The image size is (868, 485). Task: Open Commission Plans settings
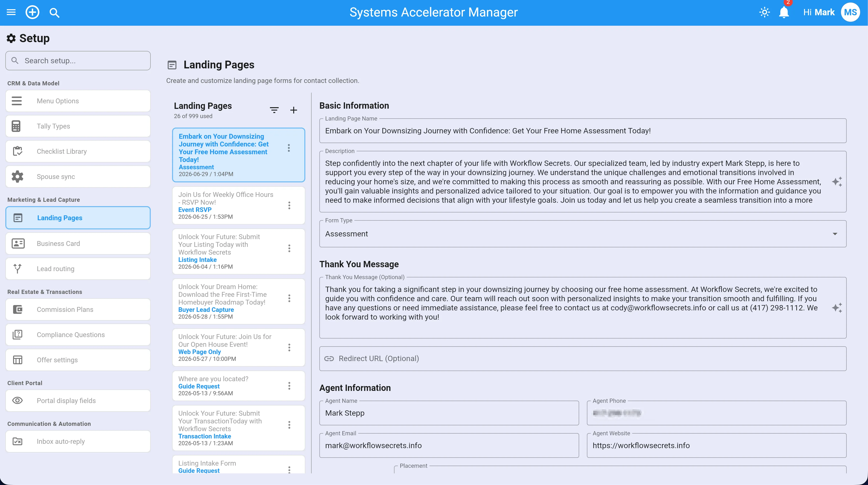pyautogui.click(x=78, y=309)
